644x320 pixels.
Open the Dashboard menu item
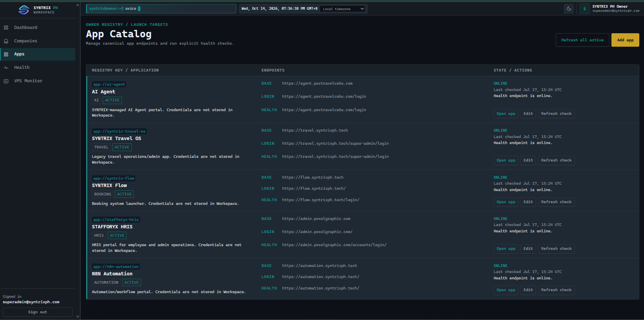pyautogui.click(x=38, y=28)
